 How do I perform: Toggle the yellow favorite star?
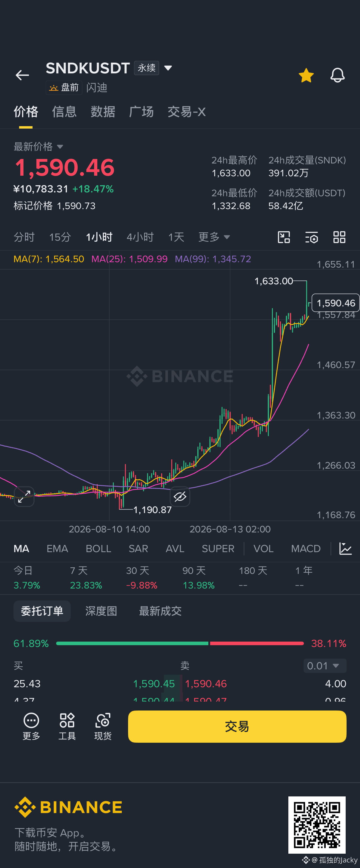tap(306, 75)
